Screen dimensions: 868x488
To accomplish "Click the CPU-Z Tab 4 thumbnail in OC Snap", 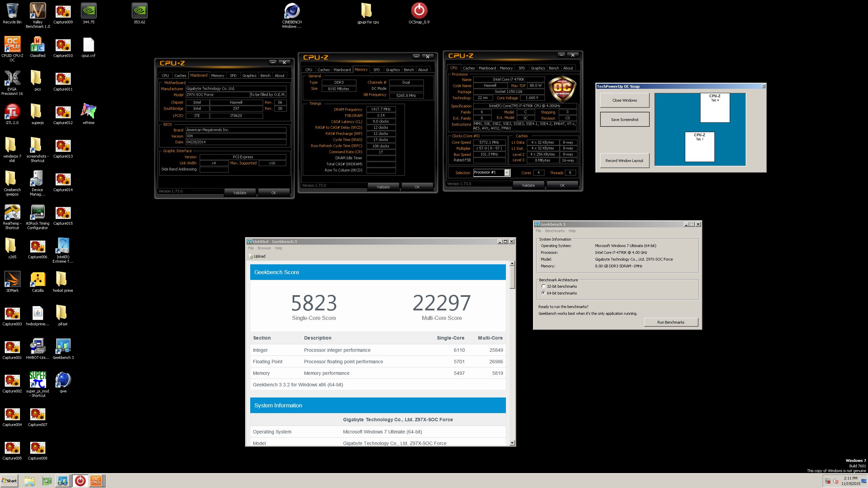I will coord(715,108).
